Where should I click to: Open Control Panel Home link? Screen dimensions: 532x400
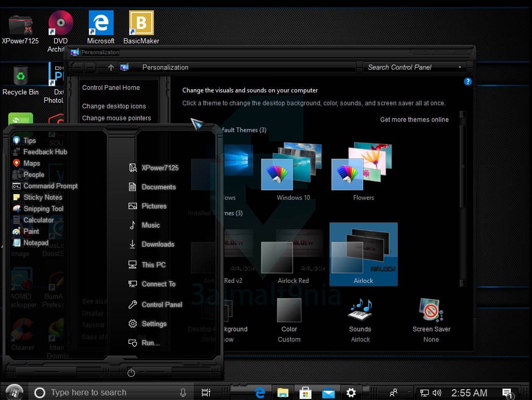(x=111, y=87)
